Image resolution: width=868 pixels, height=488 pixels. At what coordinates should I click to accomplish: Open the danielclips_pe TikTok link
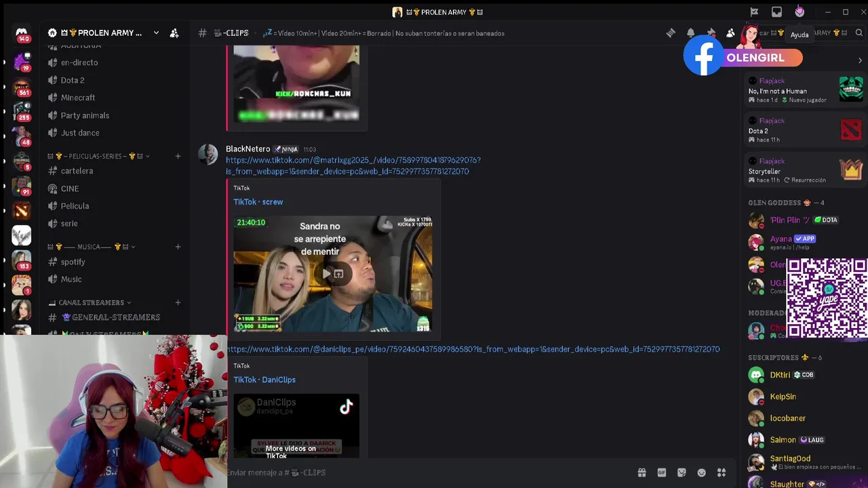coord(473,349)
